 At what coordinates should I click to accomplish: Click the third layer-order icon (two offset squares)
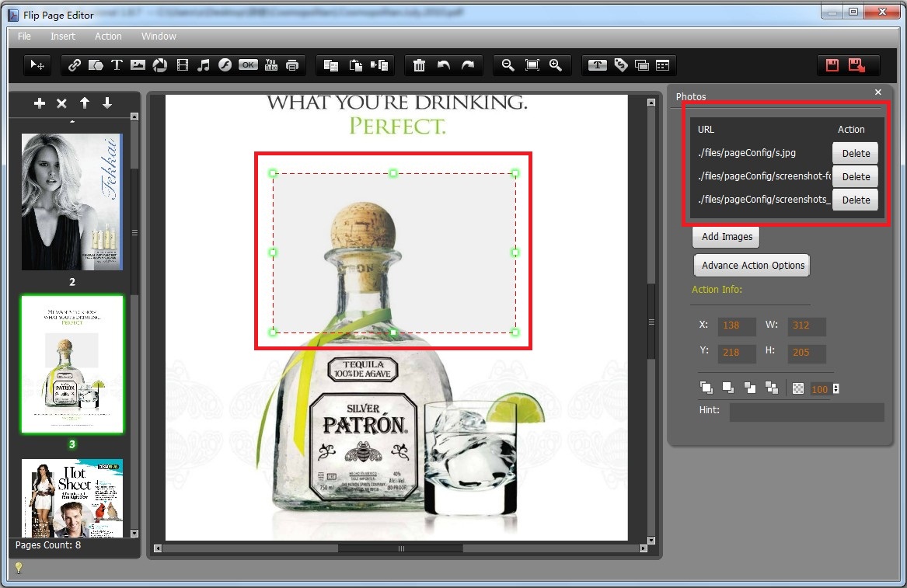750,388
